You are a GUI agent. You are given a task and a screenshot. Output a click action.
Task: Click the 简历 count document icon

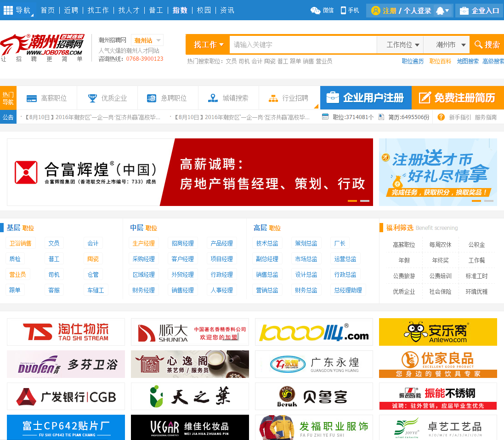(x=381, y=117)
